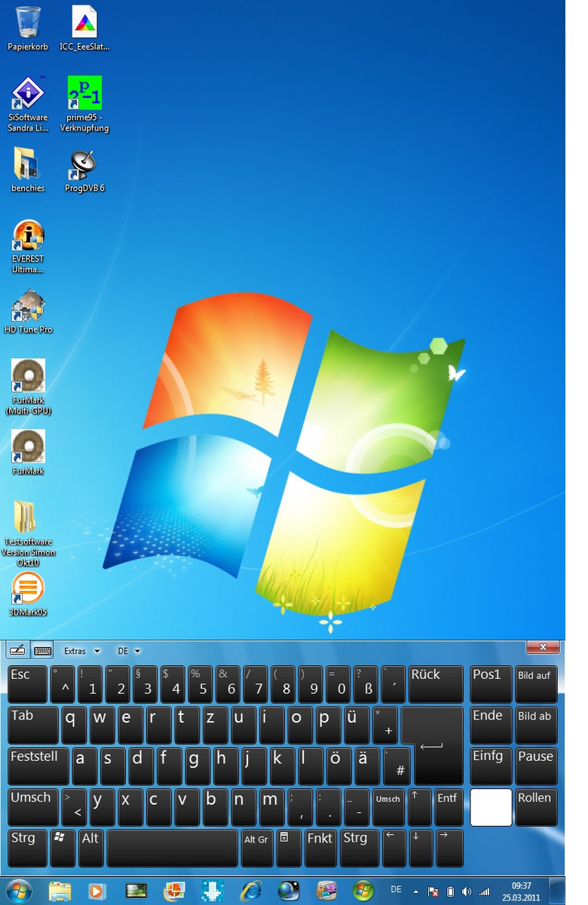Toggle the right Umsch shift key

pos(389,807)
